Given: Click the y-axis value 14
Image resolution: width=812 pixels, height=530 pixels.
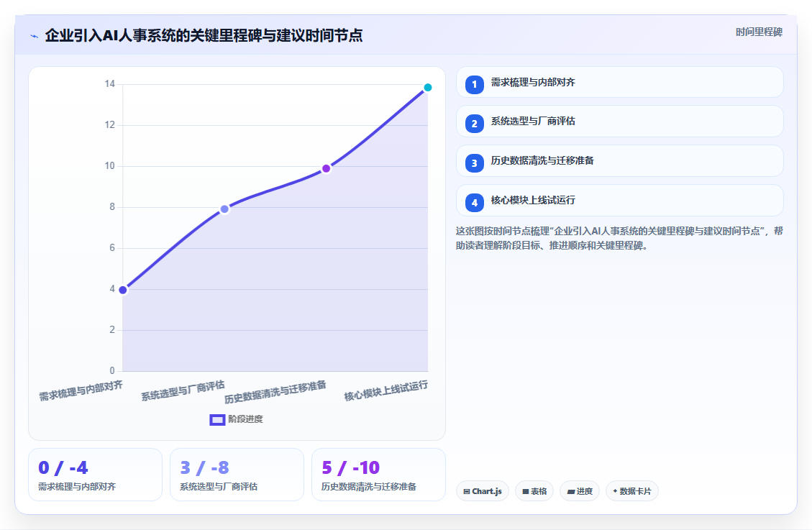Looking at the screenshot, I should click(x=110, y=84).
